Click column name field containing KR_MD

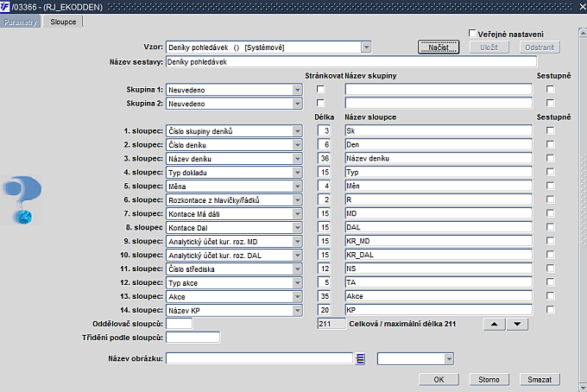click(439, 241)
